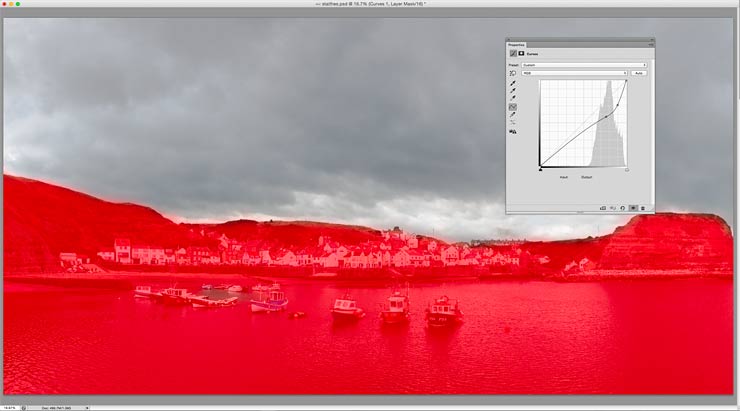The image size is (740, 411).
Task: Toggle the Curves layer visibility eye
Action: 633,208
